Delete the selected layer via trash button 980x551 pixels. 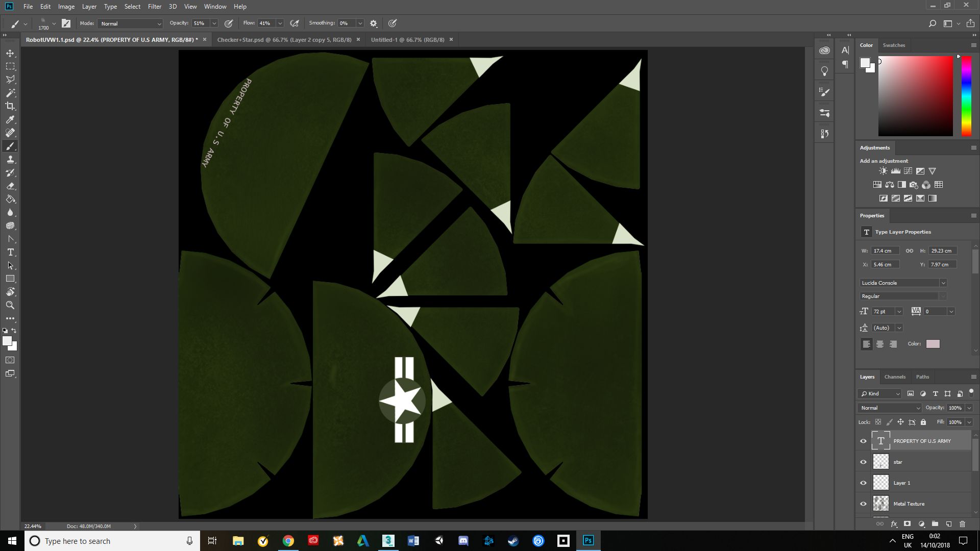coord(963,524)
